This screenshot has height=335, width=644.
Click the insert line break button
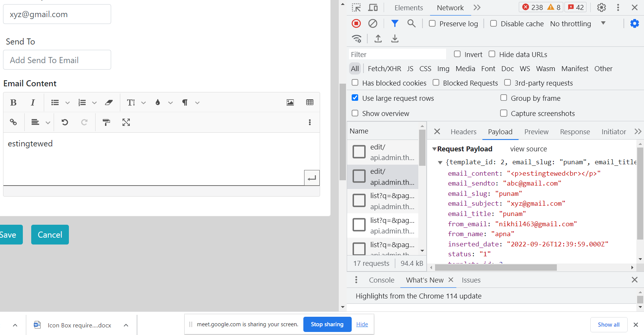click(x=312, y=178)
